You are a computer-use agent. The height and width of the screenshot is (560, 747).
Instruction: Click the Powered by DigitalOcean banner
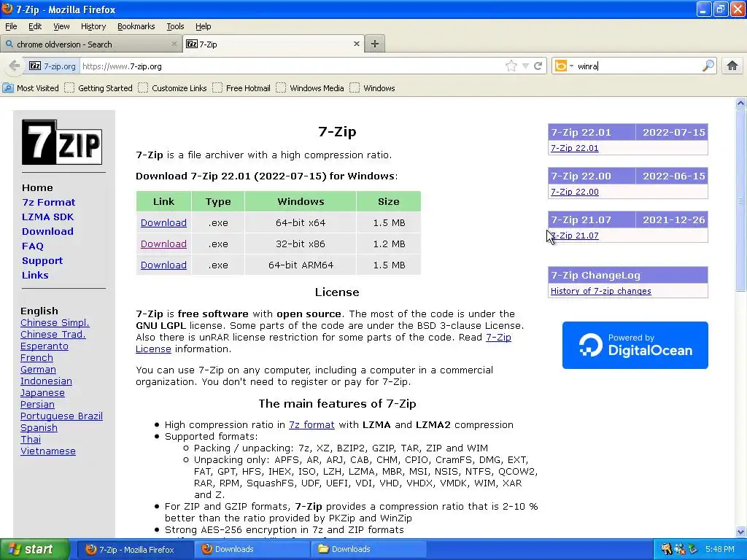click(635, 345)
